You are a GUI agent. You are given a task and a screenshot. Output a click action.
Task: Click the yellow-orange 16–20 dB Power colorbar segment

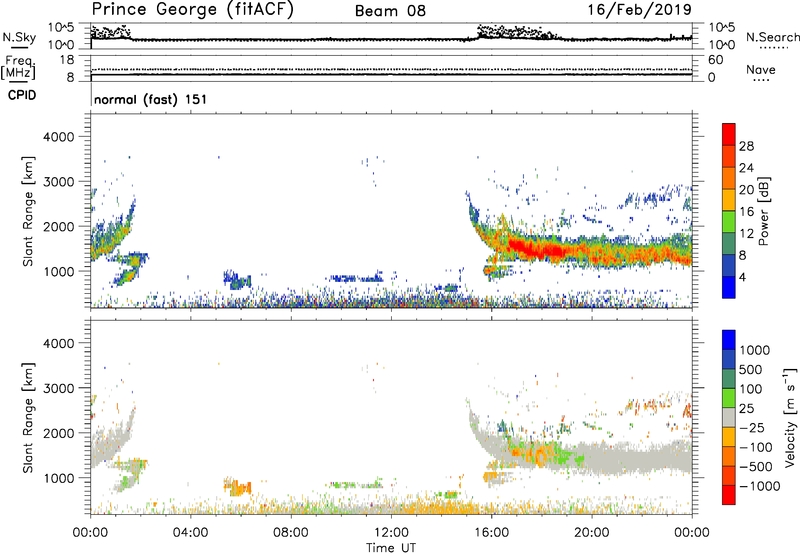tap(729, 200)
